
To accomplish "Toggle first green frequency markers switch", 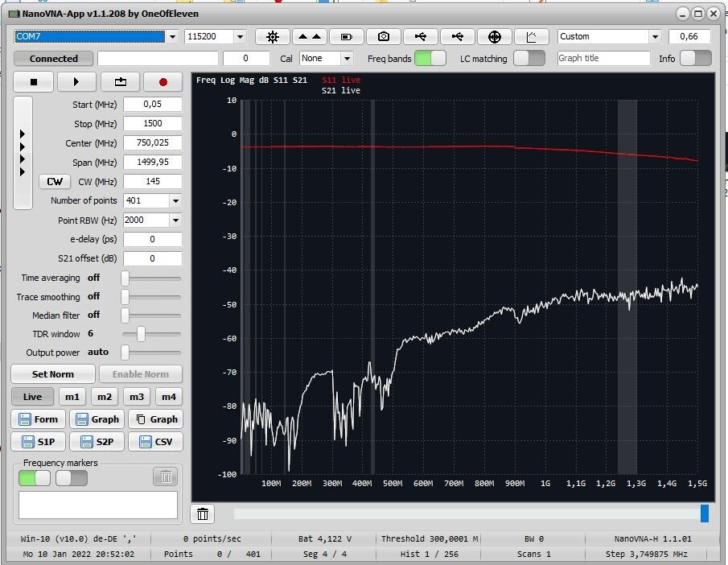I will click(35, 478).
